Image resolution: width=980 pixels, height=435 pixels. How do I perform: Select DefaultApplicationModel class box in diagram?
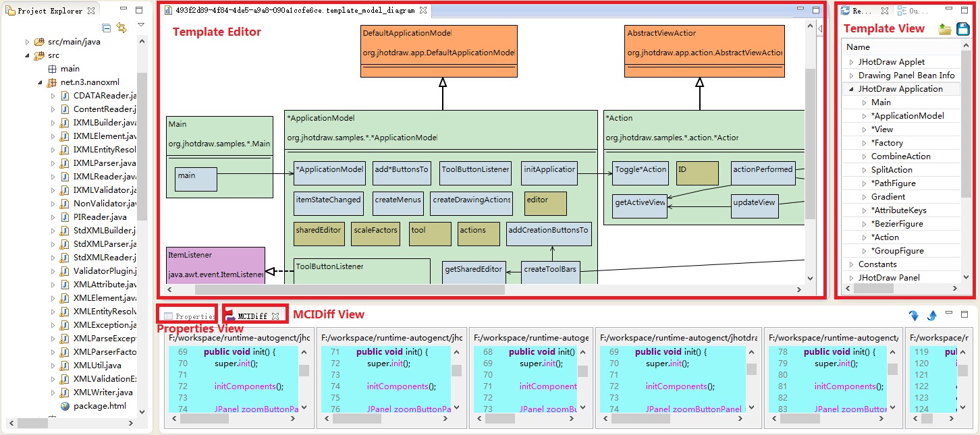click(x=439, y=52)
